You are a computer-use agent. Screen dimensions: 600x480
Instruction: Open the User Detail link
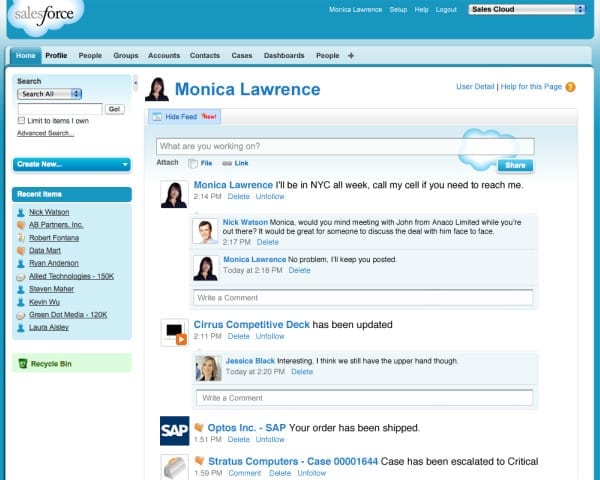(475, 87)
